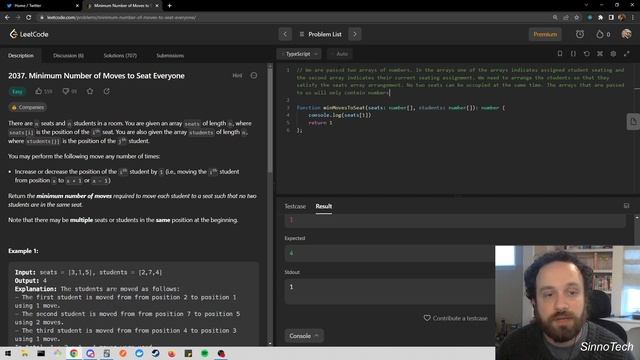Viewport: 640px width, 360px height.
Task: Toggle the browser side panel
Action: (x=611, y=18)
